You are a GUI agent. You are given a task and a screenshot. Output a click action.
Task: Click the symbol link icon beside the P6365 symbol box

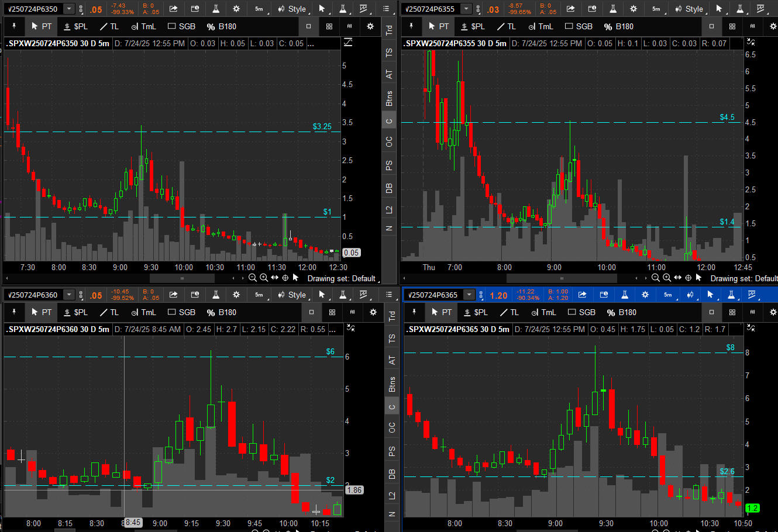(x=481, y=295)
